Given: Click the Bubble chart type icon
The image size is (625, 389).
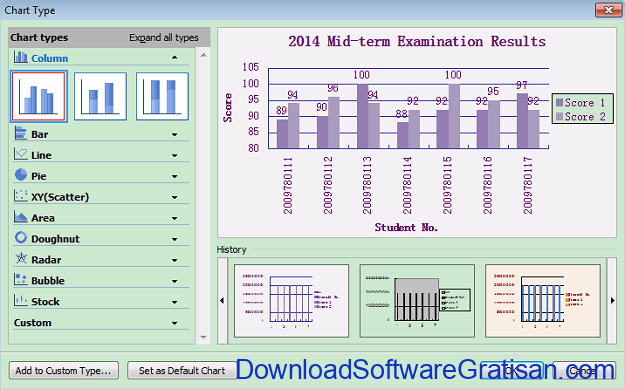Looking at the screenshot, I should point(20,279).
